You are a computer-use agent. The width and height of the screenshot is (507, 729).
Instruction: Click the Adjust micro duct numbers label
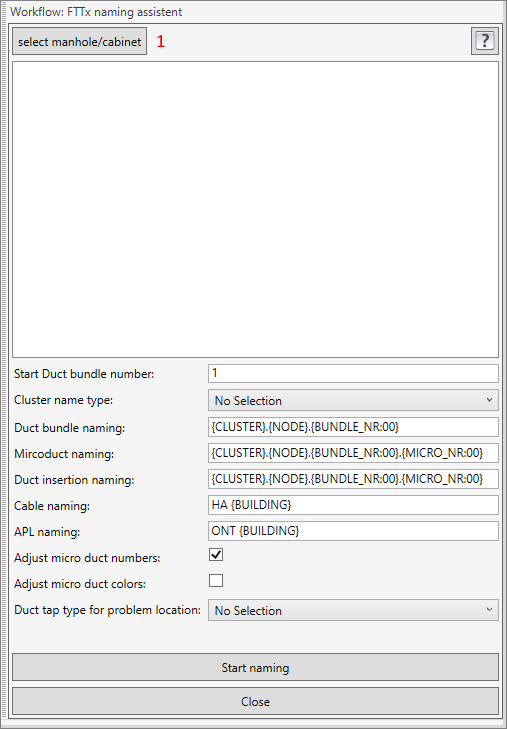point(87,558)
